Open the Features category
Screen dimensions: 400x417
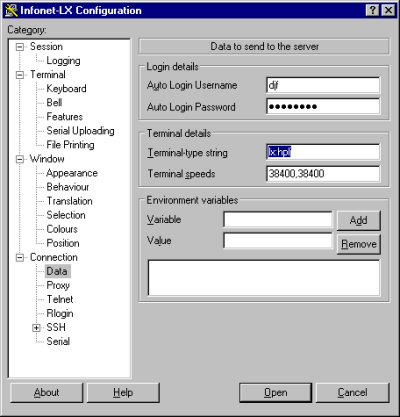tap(65, 117)
